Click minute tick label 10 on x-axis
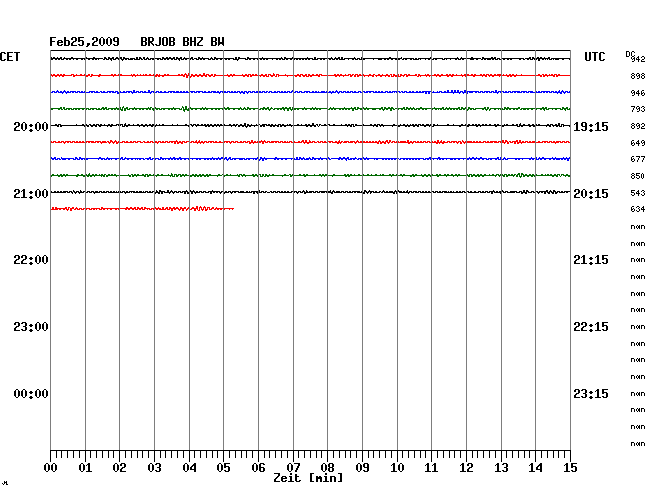This screenshot has height=494, width=650. tap(397, 468)
